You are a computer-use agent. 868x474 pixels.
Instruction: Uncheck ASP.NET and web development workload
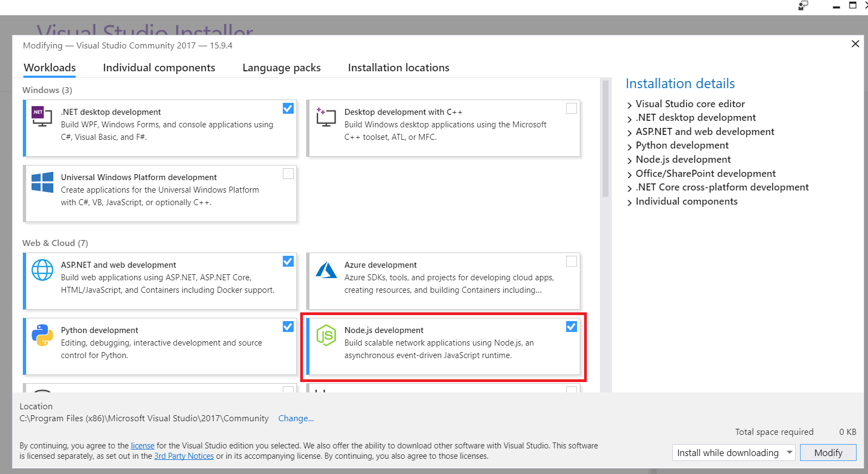coord(288,261)
